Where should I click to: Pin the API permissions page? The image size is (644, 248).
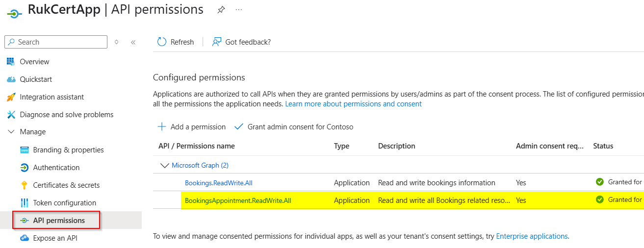221,10
